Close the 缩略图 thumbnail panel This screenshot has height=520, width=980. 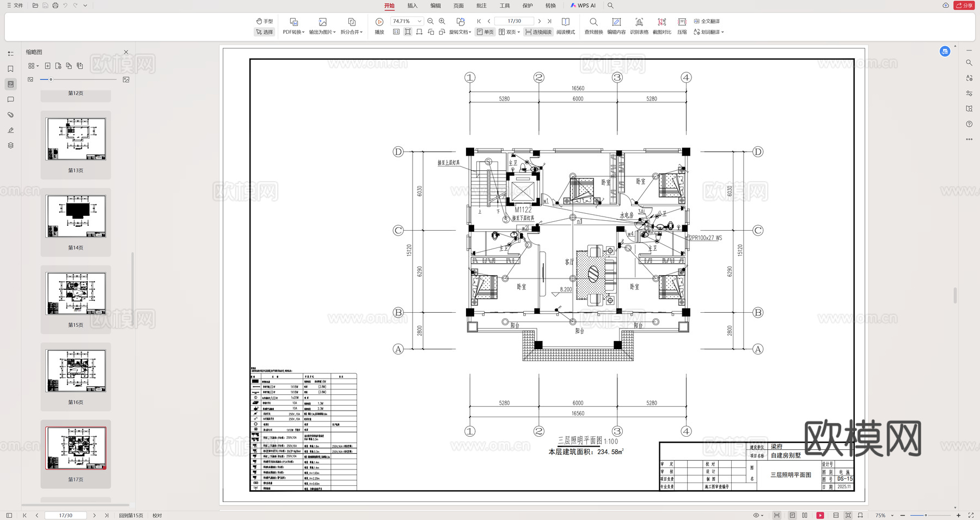pos(126,52)
